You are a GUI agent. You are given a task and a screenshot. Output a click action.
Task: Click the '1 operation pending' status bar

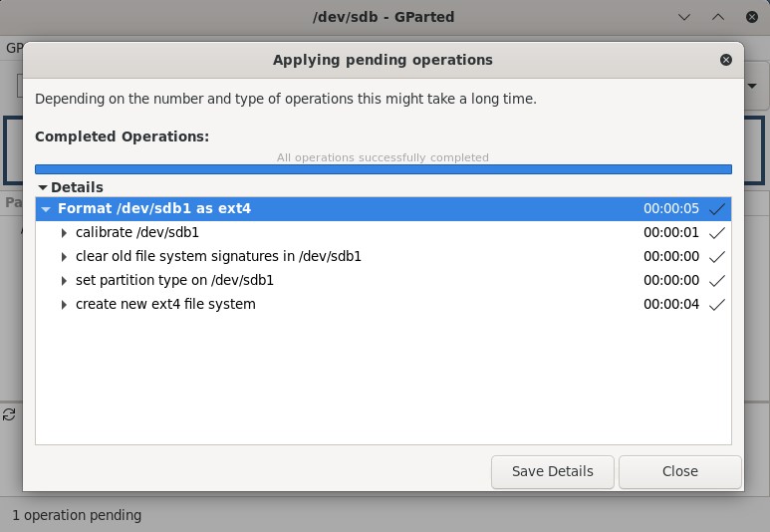[77, 515]
